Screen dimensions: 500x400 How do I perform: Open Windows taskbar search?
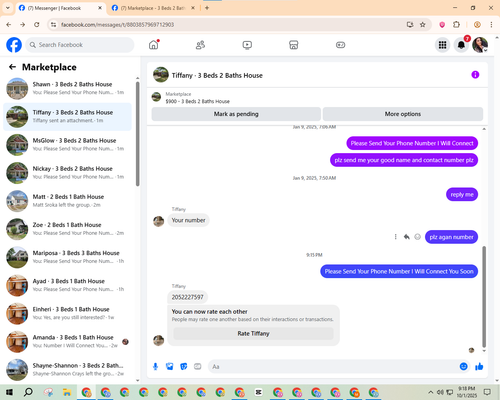click(28, 392)
